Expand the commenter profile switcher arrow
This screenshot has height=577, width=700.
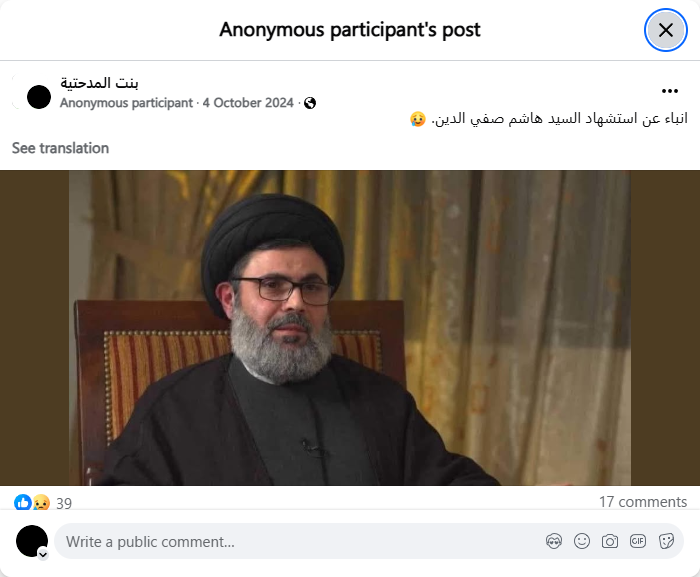[x=43, y=555]
